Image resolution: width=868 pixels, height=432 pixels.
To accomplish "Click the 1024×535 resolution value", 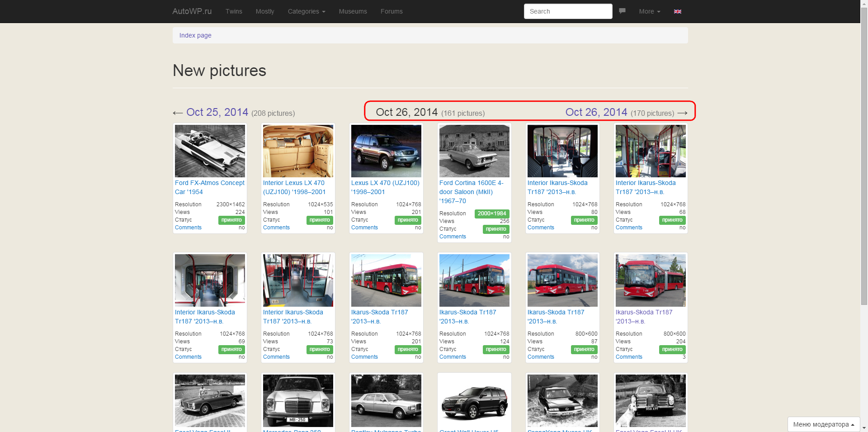I will tap(321, 204).
